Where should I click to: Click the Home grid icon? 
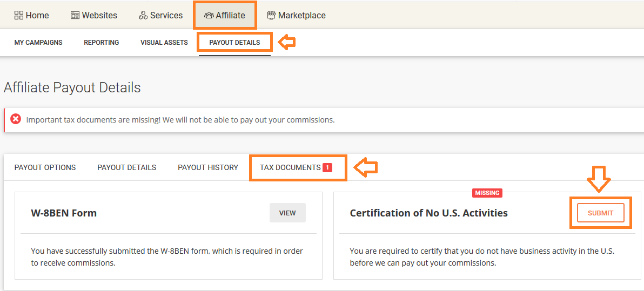[19, 16]
